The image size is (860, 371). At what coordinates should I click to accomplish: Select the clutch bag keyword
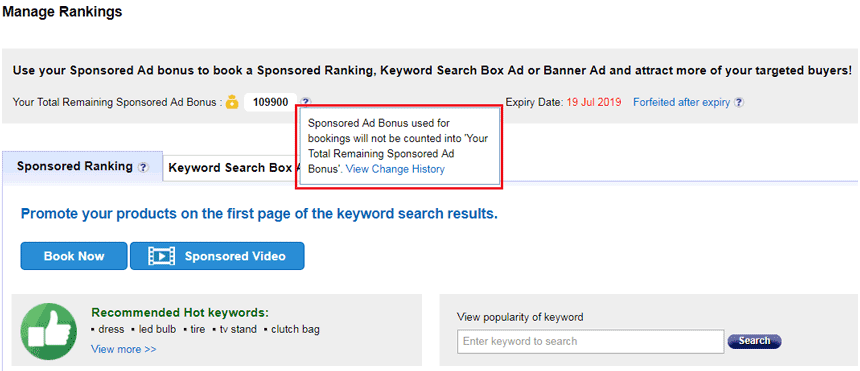point(295,329)
